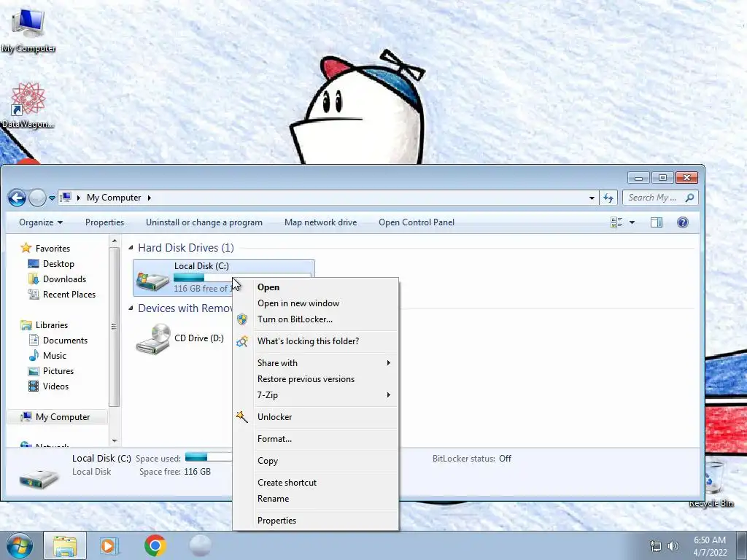Choose Open in the context menu
This screenshot has height=560, width=747.
click(x=315, y=287)
